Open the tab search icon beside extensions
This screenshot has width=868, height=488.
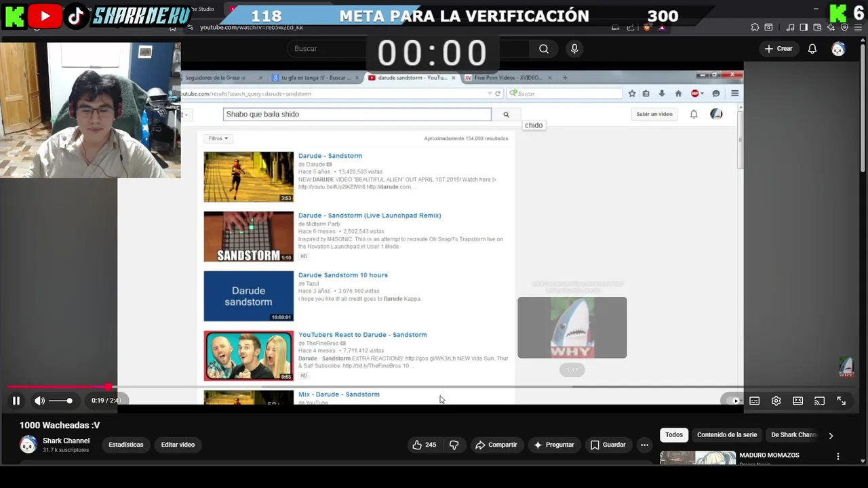pyautogui.click(x=768, y=28)
